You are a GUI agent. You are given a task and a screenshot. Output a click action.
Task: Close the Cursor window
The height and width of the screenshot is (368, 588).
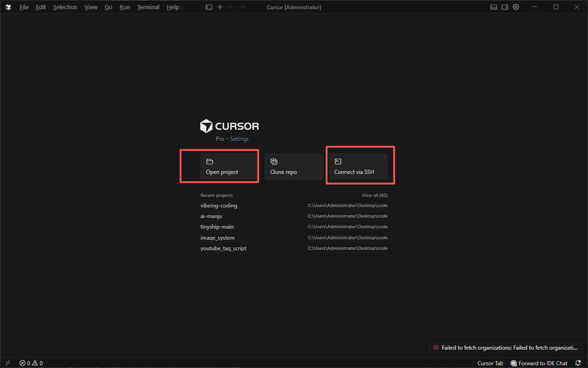(x=577, y=7)
